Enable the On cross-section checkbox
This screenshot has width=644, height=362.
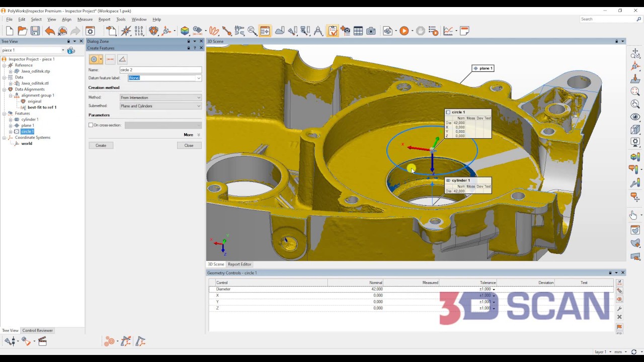(x=91, y=125)
